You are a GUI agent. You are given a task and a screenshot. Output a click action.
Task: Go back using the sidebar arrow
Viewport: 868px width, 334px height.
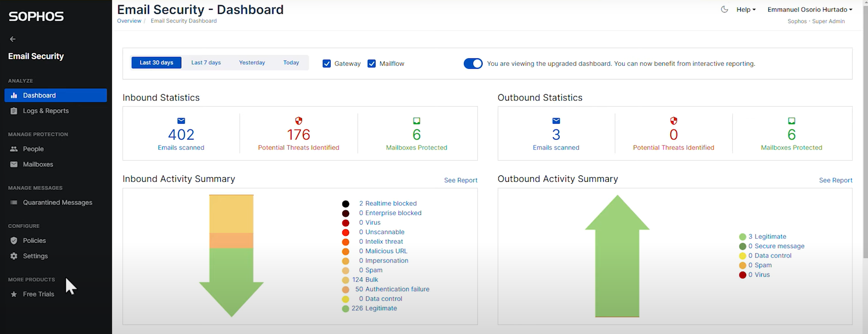13,39
